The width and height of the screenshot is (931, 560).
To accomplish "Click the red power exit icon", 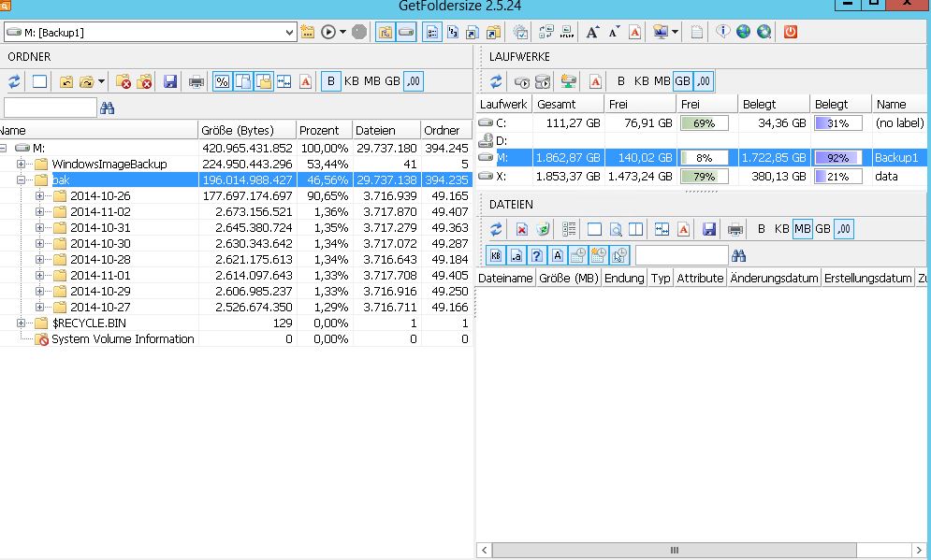I will tap(791, 32).
